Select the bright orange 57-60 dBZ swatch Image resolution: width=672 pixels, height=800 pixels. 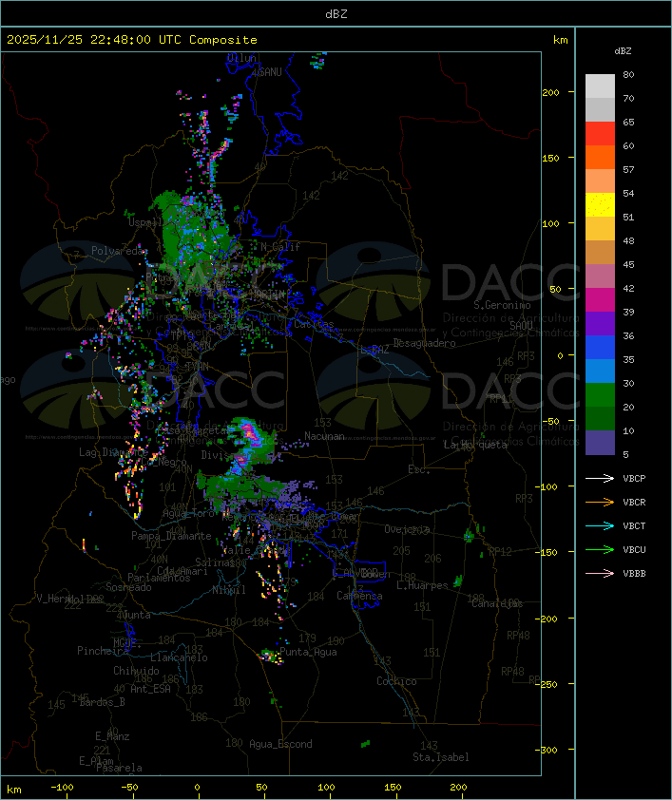click(x=600, y=157)
